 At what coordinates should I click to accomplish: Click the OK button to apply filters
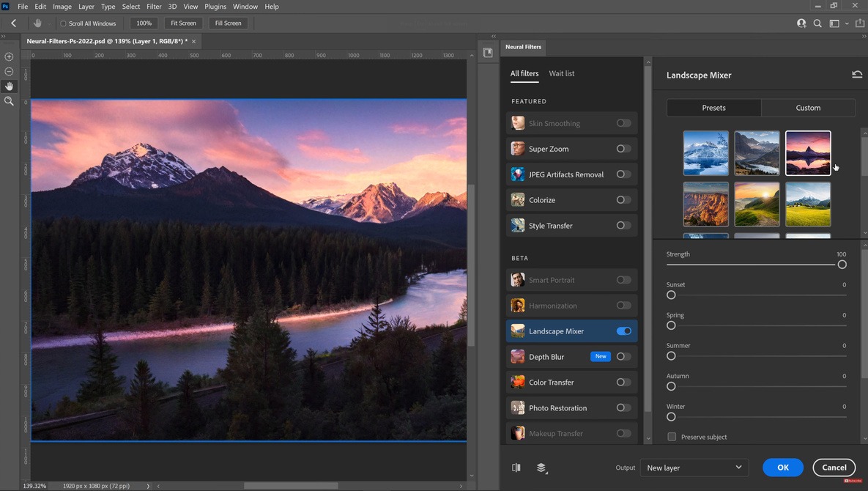coord(782,467)
